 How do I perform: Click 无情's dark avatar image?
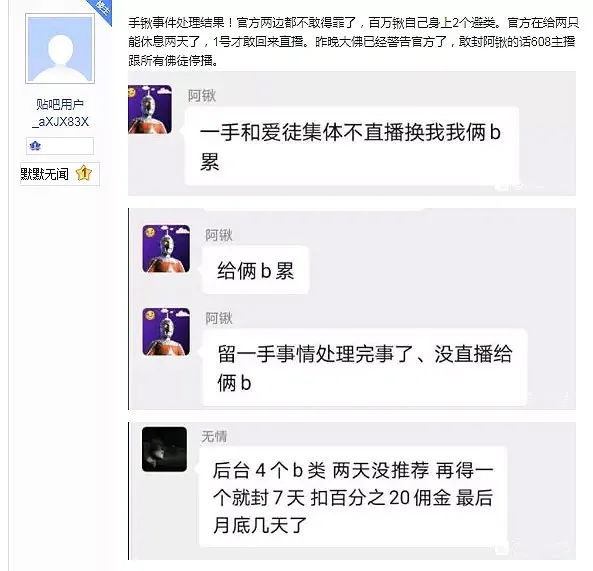pyautogui.click(x=164, y=449)
